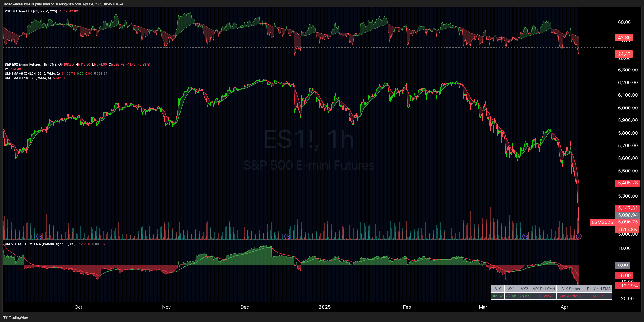Click the 24.47 RSI axis label

pos(624,54)
